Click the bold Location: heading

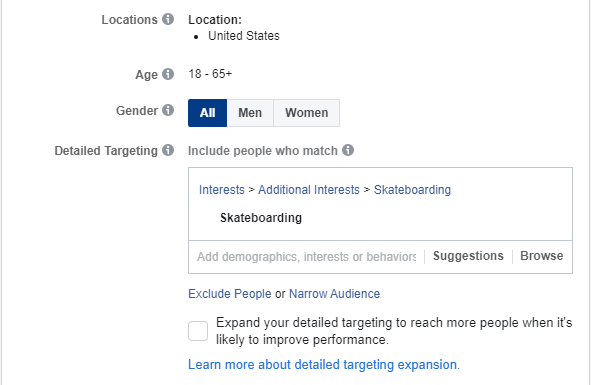pyautogui.click(x=215, y=20)
